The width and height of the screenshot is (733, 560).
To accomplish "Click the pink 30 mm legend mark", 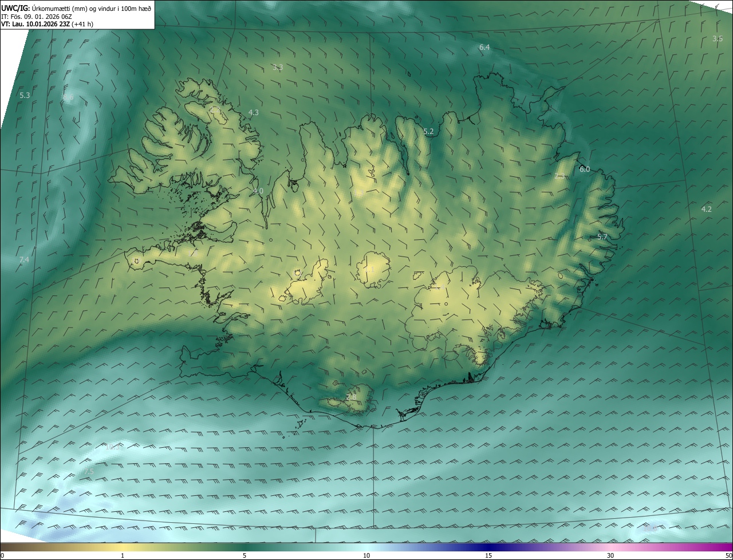I will [x=610, y=555].
